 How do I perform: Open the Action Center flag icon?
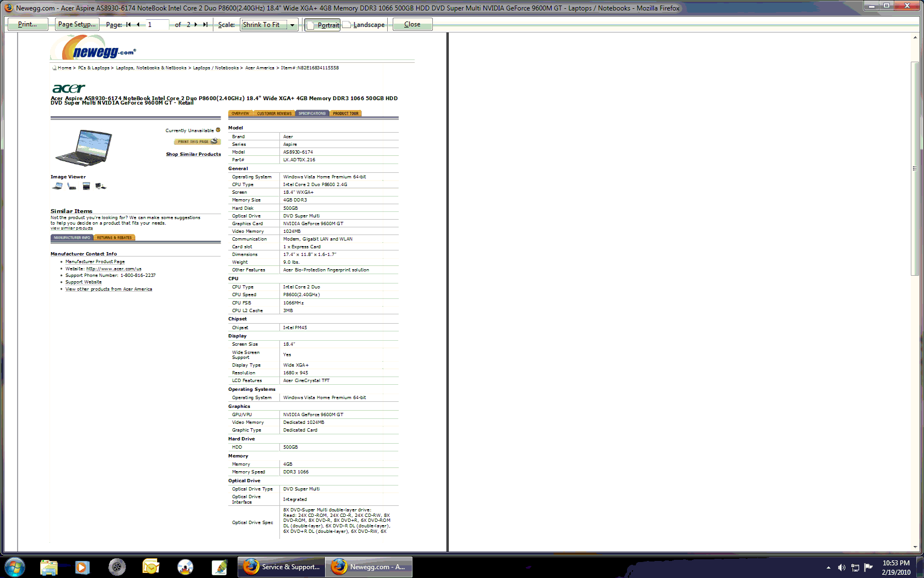(x=868, y=568)
